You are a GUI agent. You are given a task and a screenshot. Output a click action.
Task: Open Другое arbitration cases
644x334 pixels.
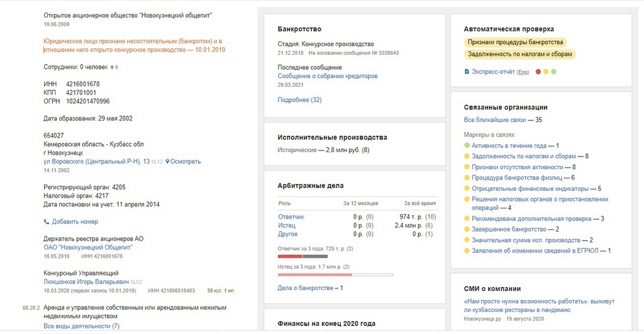click(x=288, y=234)
